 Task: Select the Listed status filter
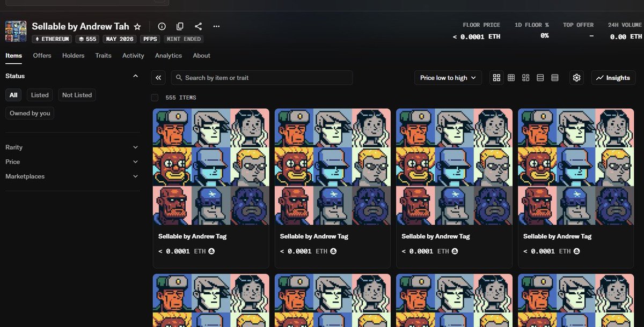(x=40, y=95)
